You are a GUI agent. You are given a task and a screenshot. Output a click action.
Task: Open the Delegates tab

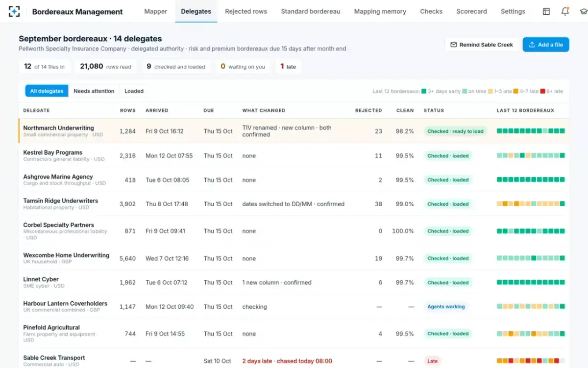196,11
